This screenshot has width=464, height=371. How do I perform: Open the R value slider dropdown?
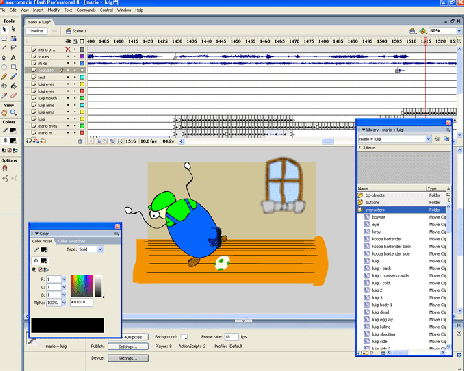[64, 279]
